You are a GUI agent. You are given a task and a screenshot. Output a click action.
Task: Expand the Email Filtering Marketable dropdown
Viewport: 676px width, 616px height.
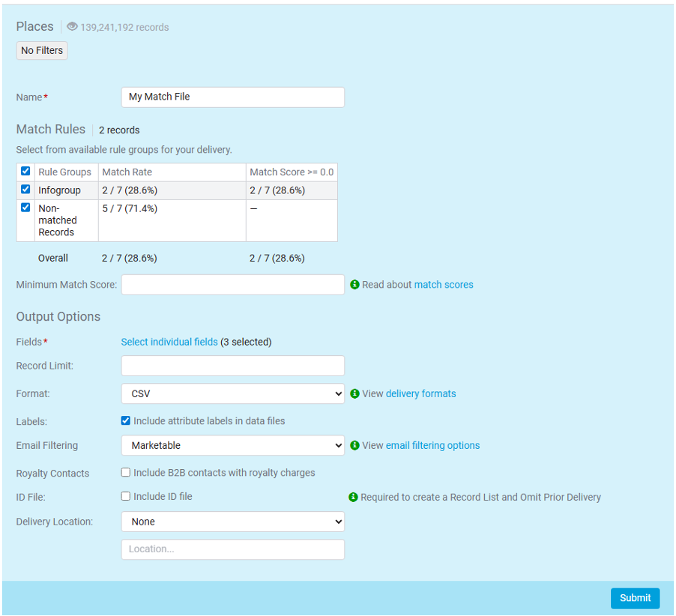click(x=232, y=445)
